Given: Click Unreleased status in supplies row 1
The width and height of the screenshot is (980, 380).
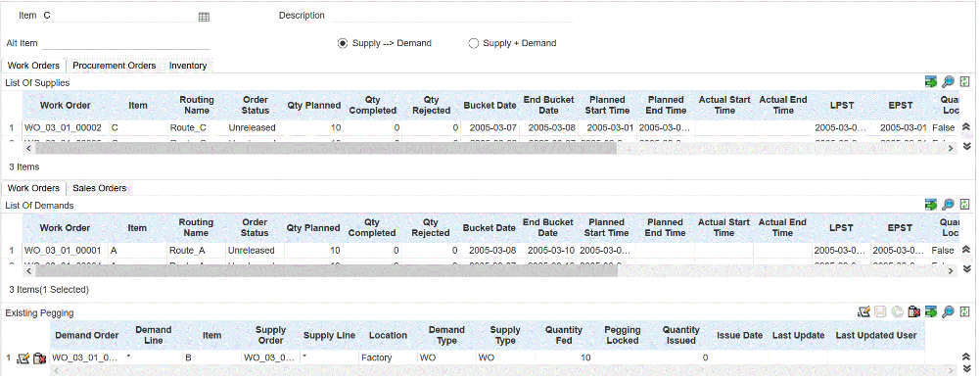Looking at the screenshot, I should tap(252, 127).
